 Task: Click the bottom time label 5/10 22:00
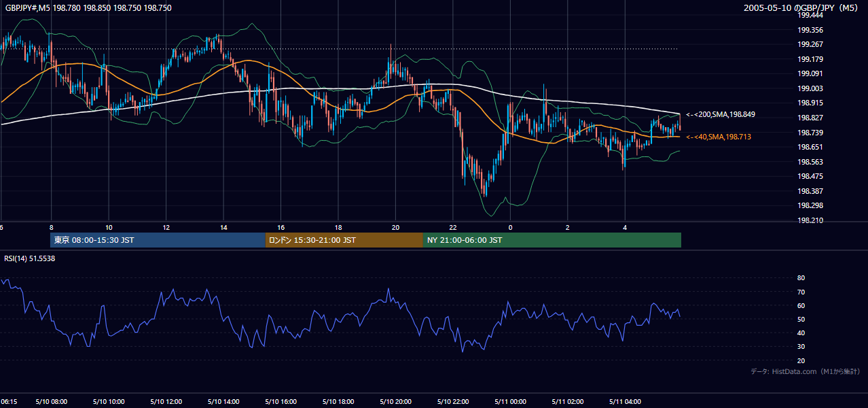[453, 402]
